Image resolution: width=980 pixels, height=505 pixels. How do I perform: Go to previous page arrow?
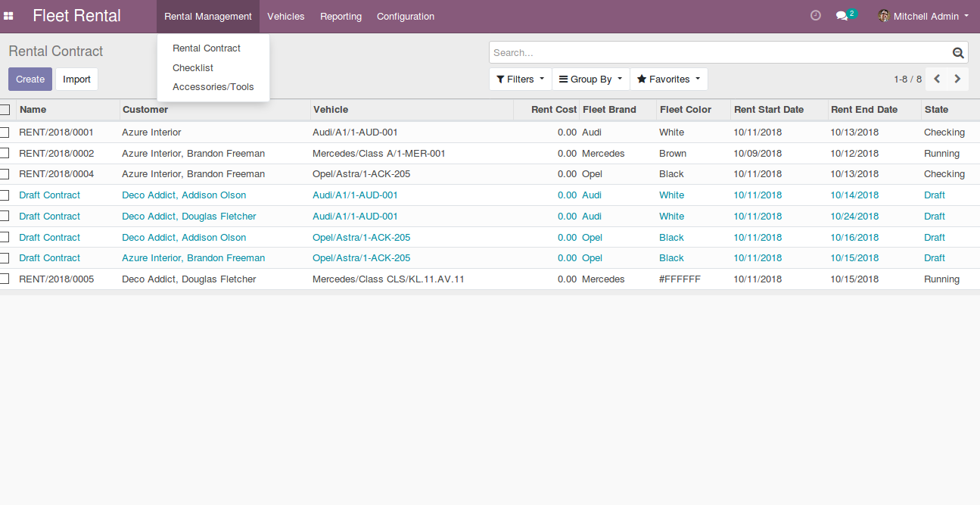pos(937,79)
